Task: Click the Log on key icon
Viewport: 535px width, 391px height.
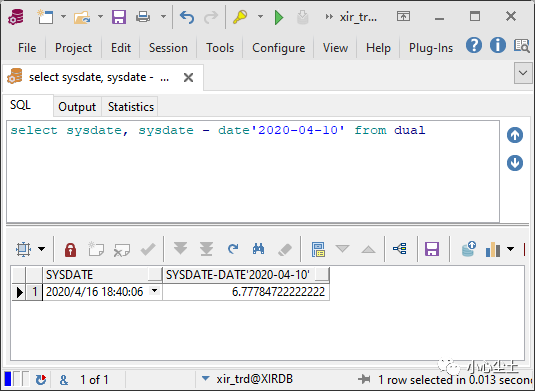Action: (240, 17)
